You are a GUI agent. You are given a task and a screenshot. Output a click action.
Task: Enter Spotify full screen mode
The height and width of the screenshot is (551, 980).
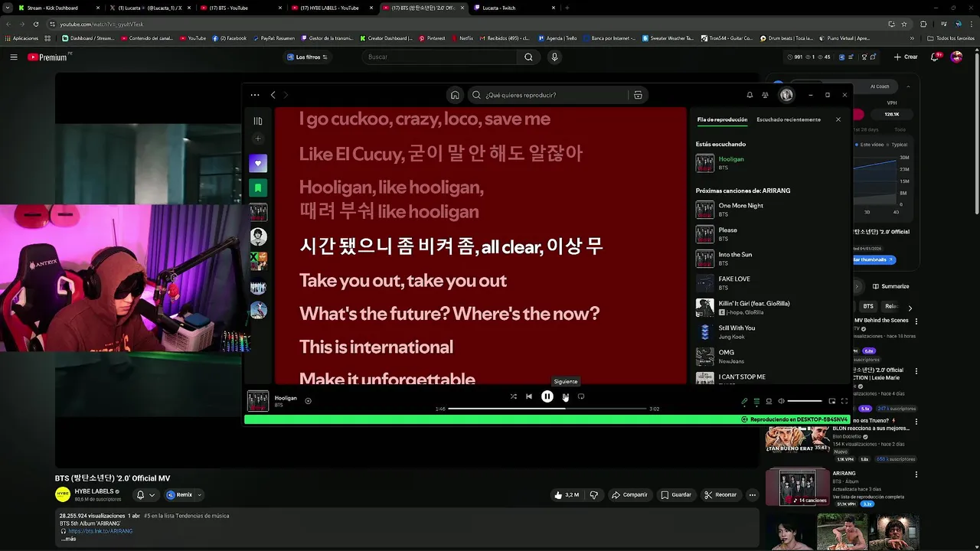click(844, 401)
